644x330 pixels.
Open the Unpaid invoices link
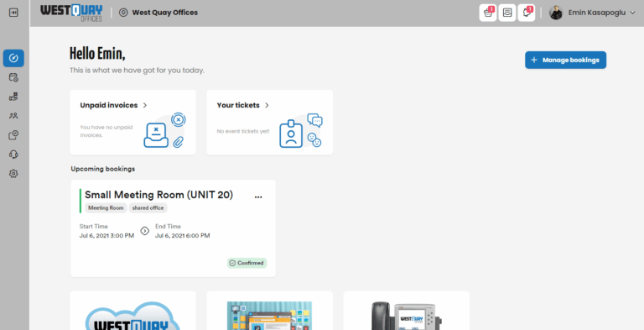109,105
